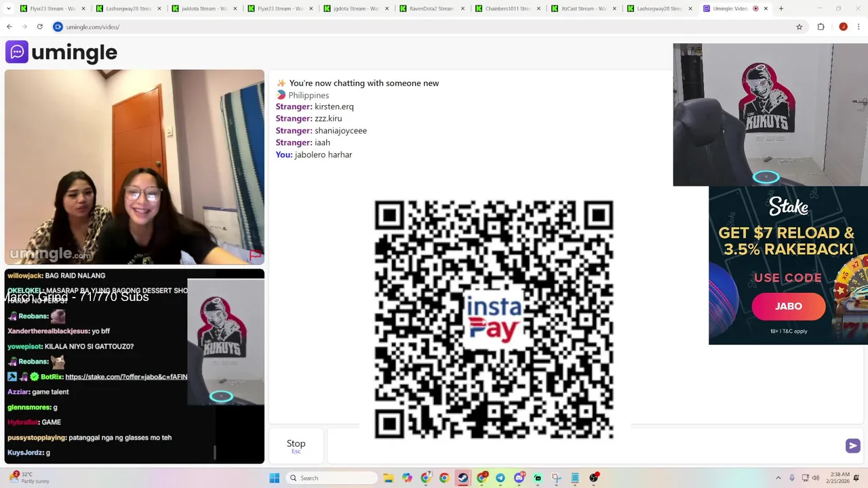Open the browser extensions puzzle icon
This screenshot has width=868, height=488.
tap(821, 27)
